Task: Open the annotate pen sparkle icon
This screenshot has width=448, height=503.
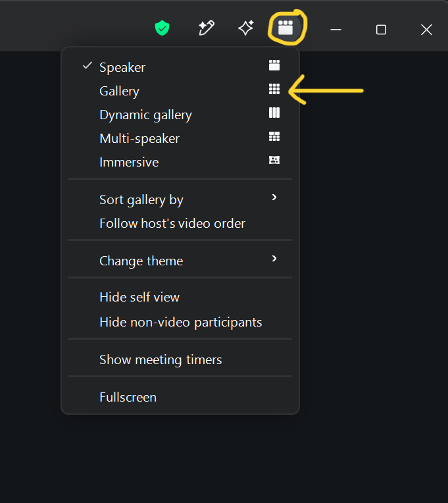Action: (207, 28)
